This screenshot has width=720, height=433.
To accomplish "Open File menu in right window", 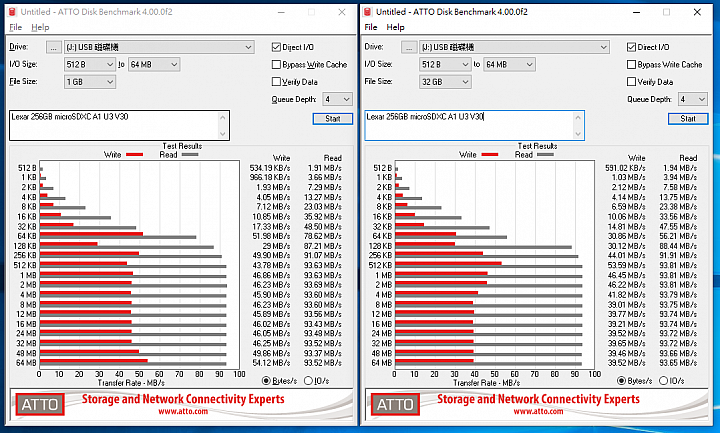I will pyautogui.click(x=371, y=27).
